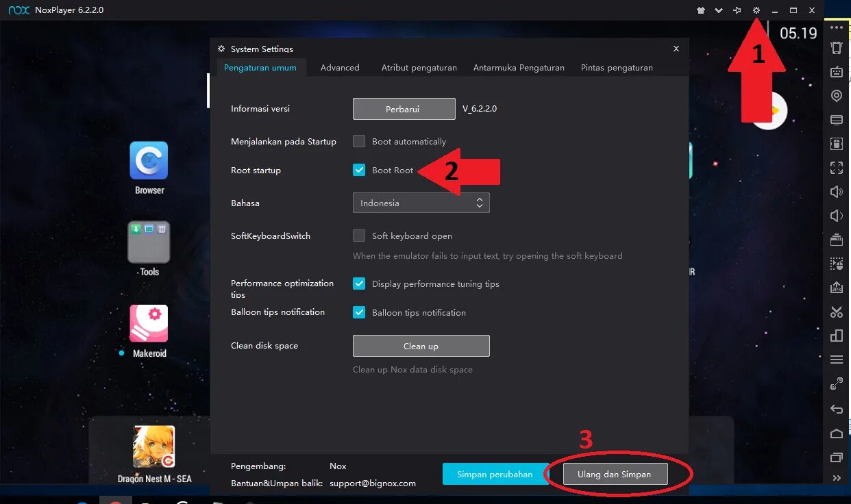Click the three-dots more icon atop sidebar

click(x=837, y=27)
